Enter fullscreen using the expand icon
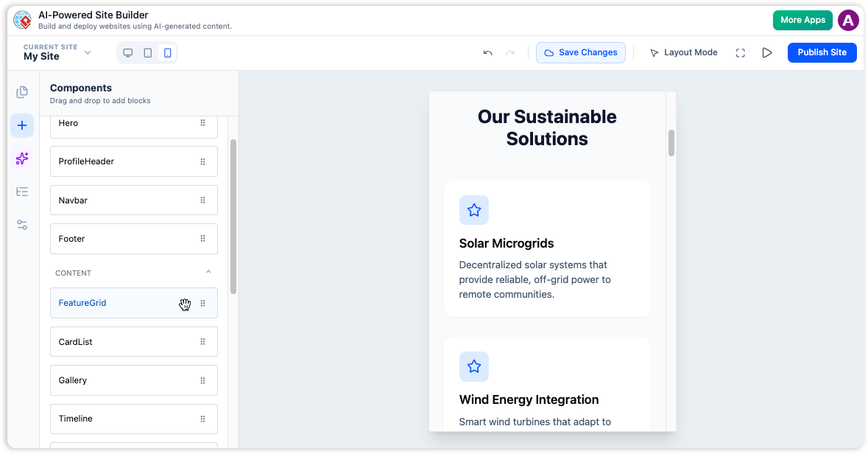 pos(740,52)
